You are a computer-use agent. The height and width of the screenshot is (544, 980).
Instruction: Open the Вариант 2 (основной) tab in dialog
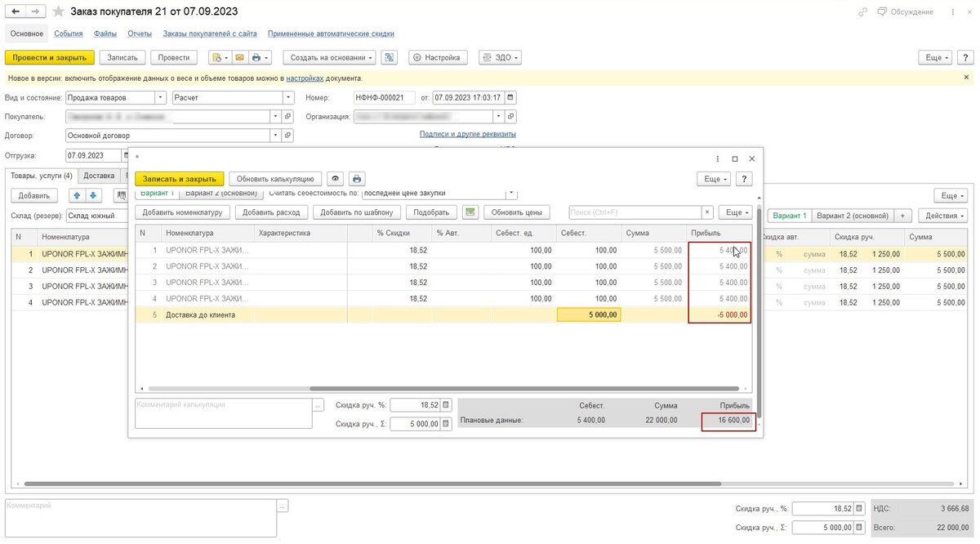(x=223, y=194)
